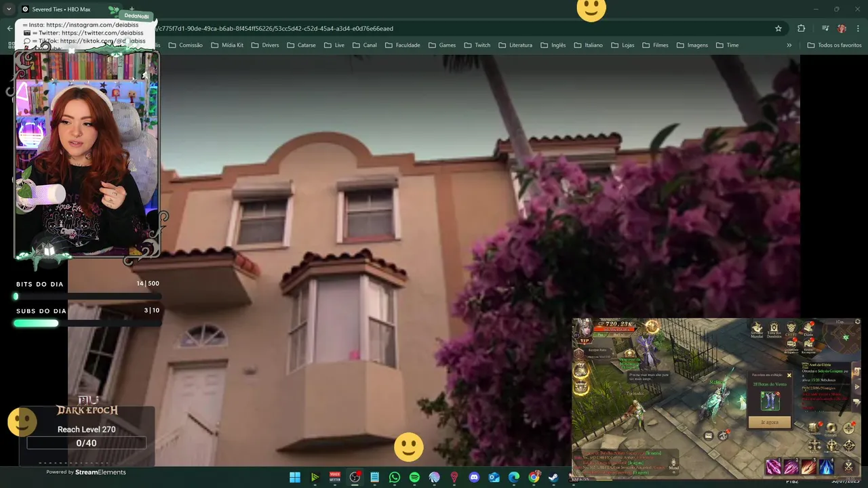
Task: Open the envelope mail icon in game
Action: coord(709,436)
